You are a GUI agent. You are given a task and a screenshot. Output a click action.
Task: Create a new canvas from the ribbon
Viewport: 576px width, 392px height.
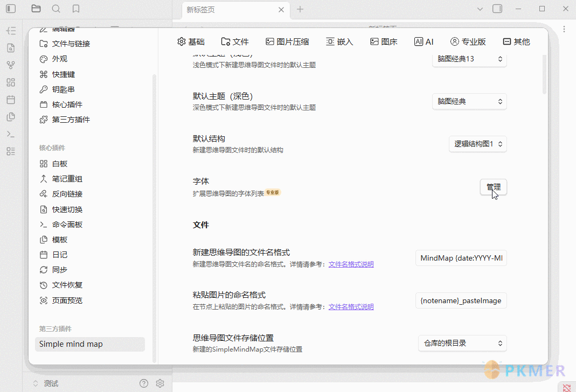tap(11, 82)
